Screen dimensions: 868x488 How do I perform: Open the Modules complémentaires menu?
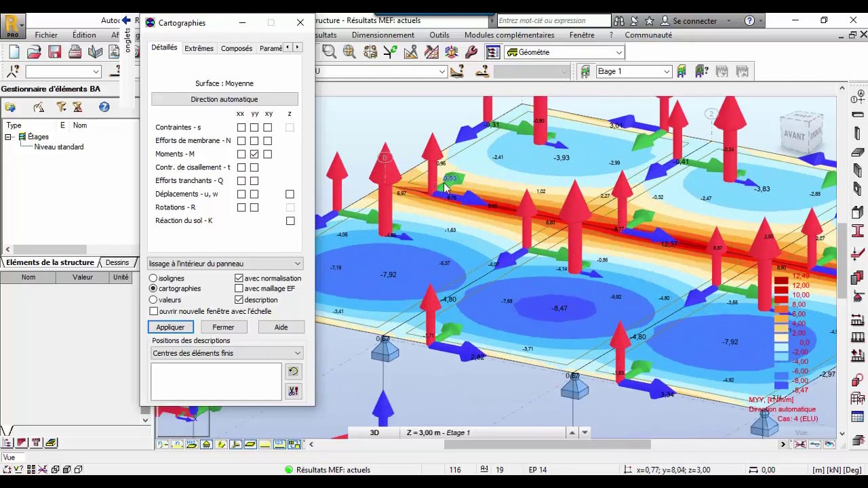pyautogui.click(x=509, y=35)
